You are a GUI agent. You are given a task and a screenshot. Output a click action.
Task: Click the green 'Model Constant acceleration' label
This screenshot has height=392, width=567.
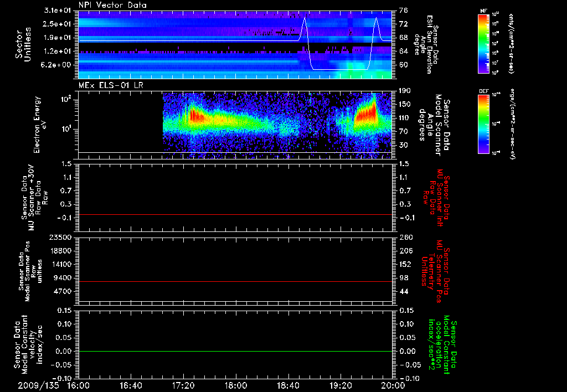tap(442, 345)
